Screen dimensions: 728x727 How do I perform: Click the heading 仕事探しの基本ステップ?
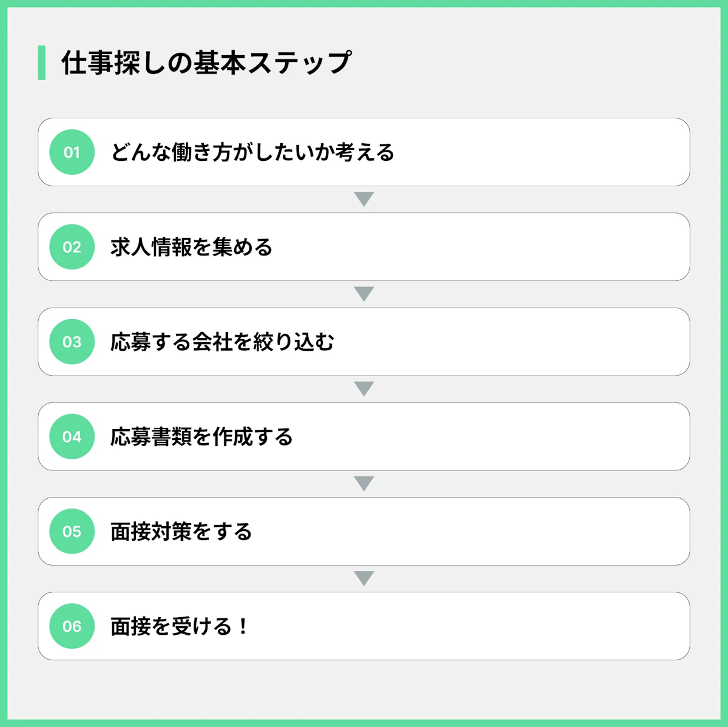point(206,63)
